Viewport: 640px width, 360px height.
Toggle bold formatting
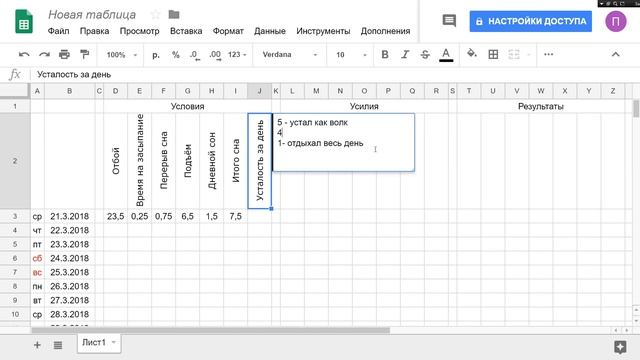point(384,54)
